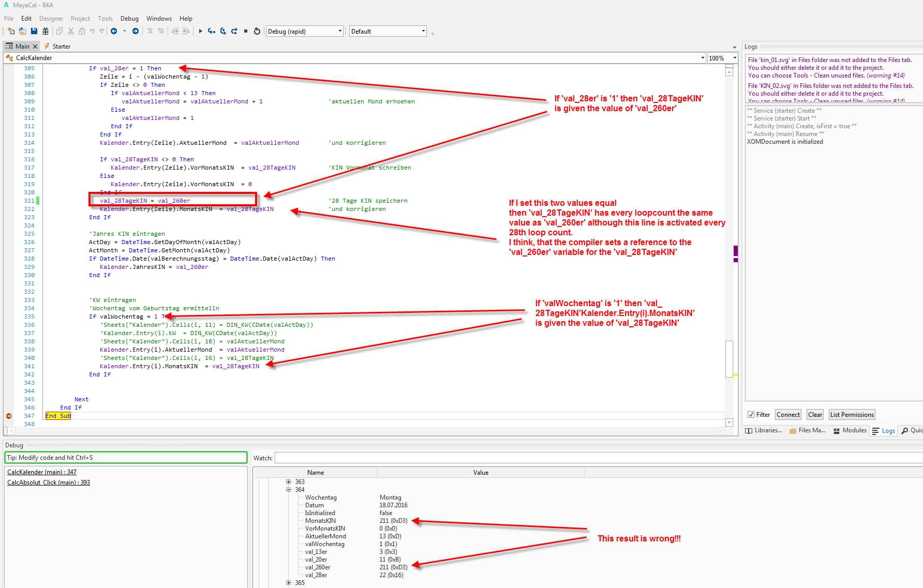Click the Run (play) toolbar icon
The image size is (923, 588).
tap(200, 31)
